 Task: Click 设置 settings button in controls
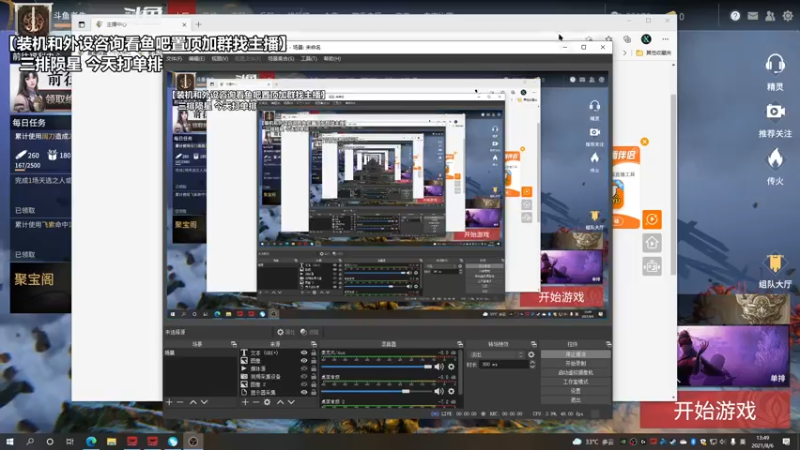pos(576,391)
